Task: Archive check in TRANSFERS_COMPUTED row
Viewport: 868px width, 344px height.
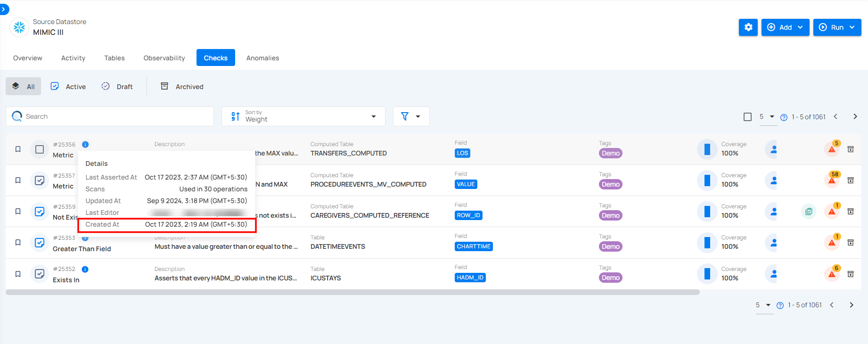Action: [x=851, y=149]
